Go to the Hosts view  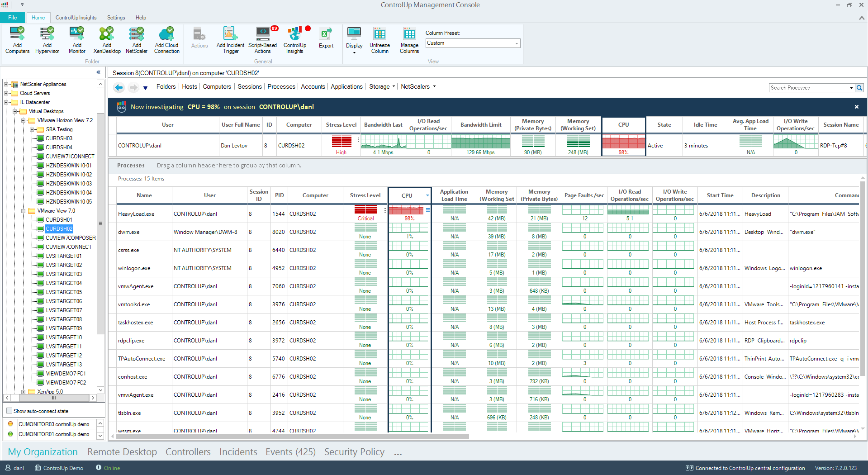[190, 86]
